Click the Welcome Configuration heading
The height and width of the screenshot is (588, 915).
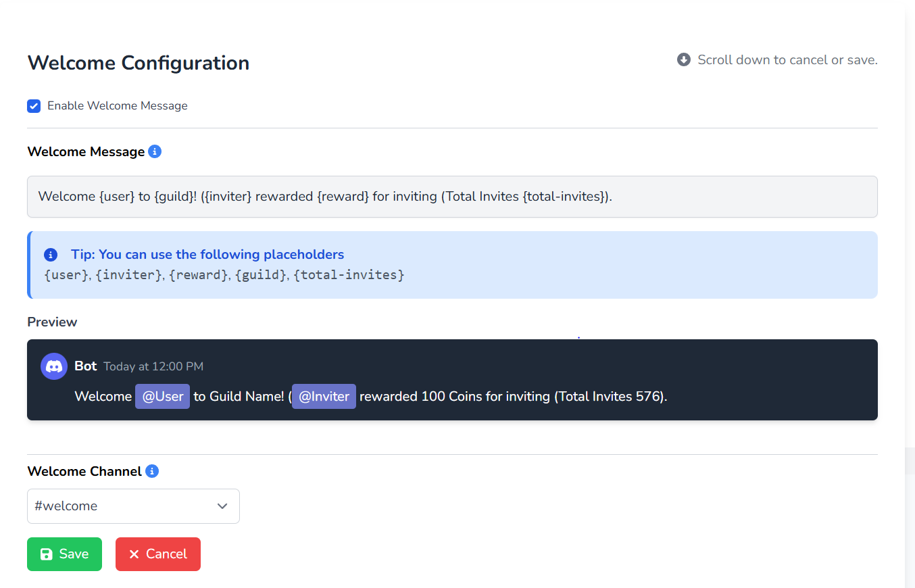(139, 63)
